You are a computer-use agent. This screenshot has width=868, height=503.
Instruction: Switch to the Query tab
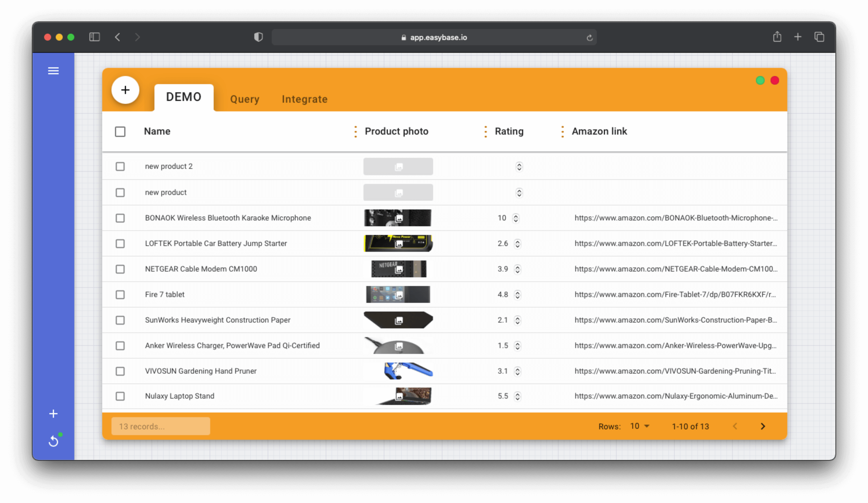click(244, 99)
